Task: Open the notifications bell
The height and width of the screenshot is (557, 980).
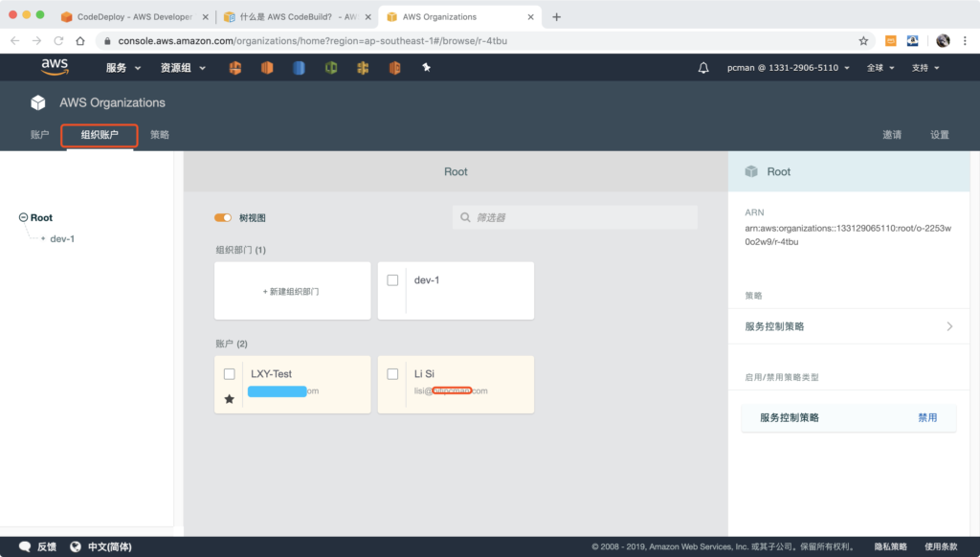Action: (703, 68)
